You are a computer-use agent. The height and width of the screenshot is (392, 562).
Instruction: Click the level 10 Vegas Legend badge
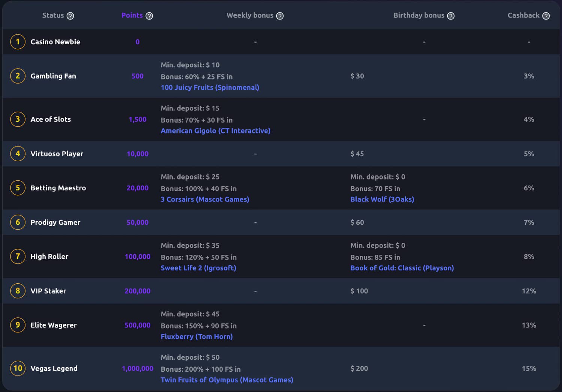point(18,368)
